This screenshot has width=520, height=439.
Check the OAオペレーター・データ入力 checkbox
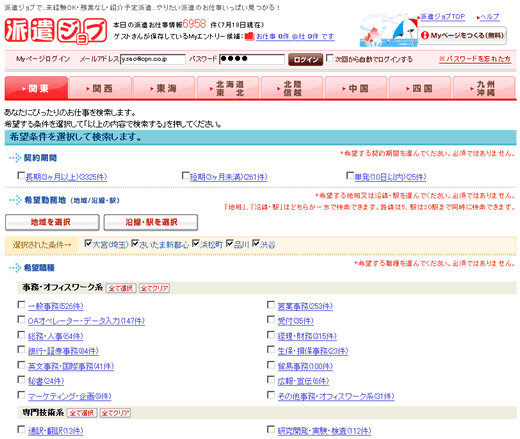(21, 320)
